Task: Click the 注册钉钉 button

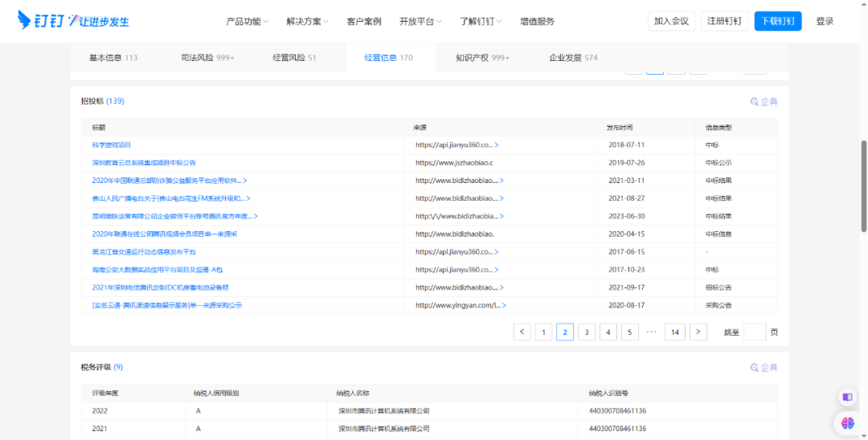Action: pyautogui.click(x=725, y=21)
